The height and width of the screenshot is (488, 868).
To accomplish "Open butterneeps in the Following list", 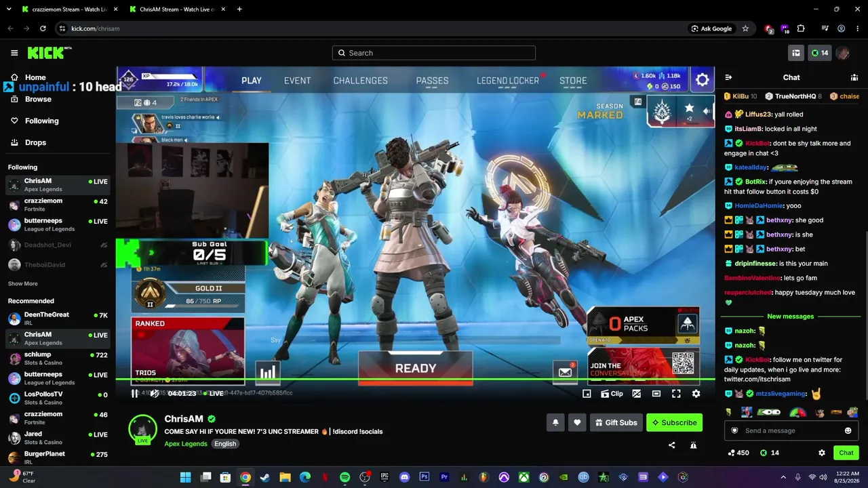I will 58,225.
